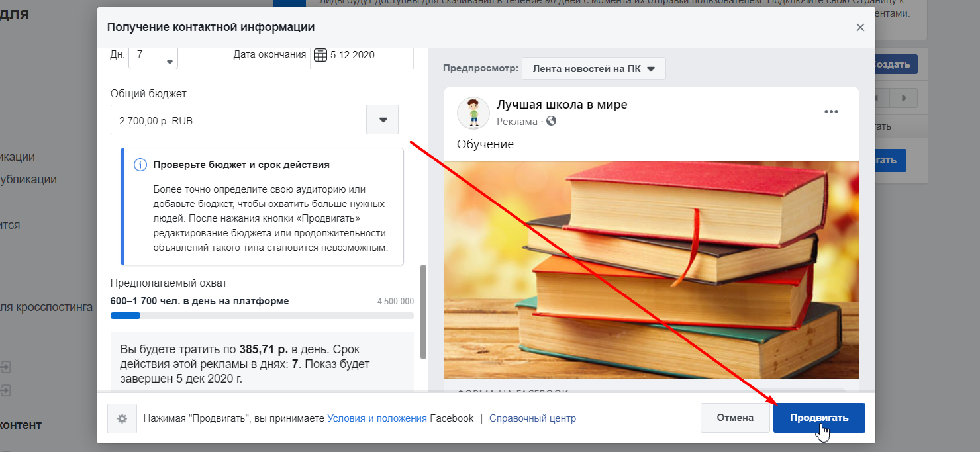The width and height of the screenshot is (980, 452).
Task: Click the Общий бюджет amount field
Action: [x=238, y=120]
